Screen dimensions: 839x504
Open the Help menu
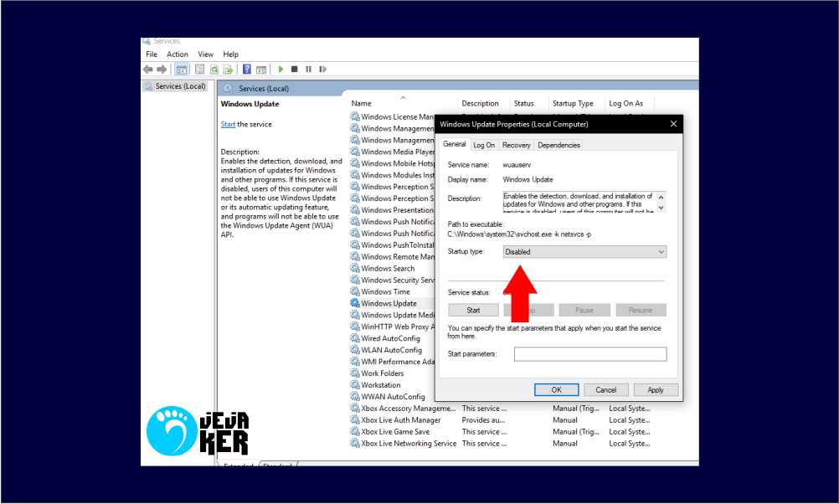[230, 54]
